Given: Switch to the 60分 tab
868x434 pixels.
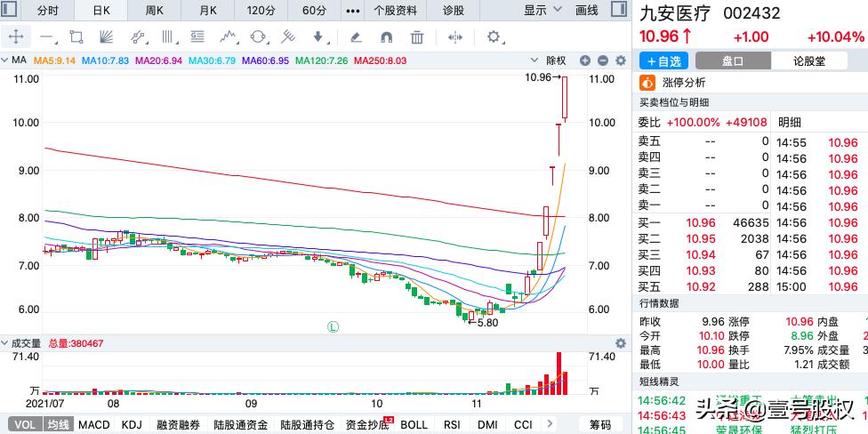Looking at the screenshot, I should coord(315,10).
